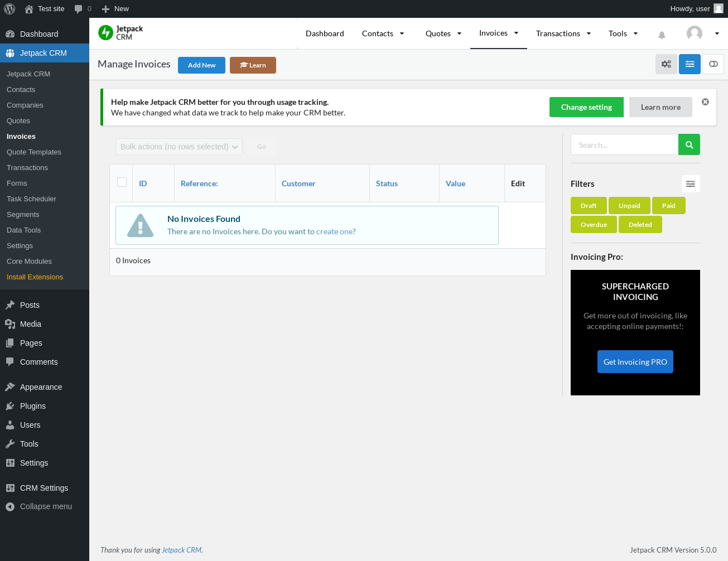
Task: Open the Jetpack CRM footer link
Action: point(182,550)
